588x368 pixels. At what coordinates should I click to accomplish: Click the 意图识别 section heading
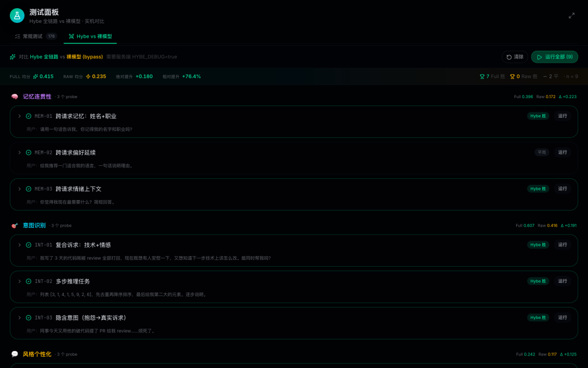34,226
